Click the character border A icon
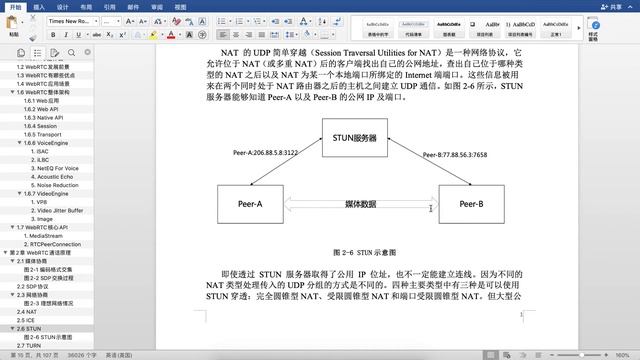640x360 pixels. [202, 21]
